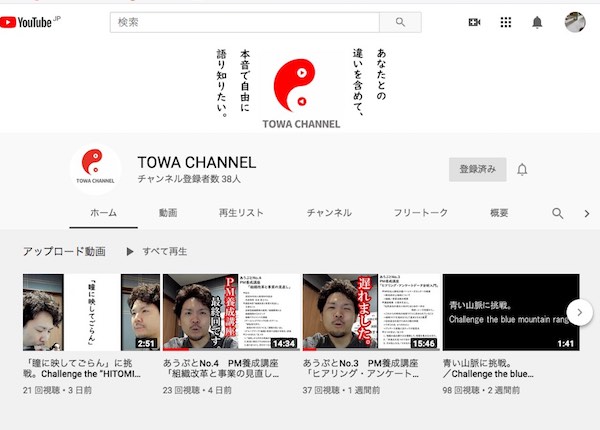Toggle the channel notification bell
600x430 pixels.
(522, 169)
